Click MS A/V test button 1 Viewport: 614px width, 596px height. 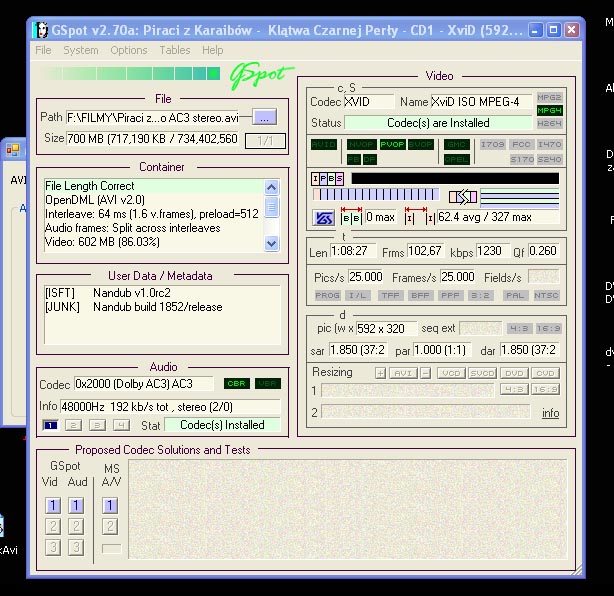[x=110, y=506]
